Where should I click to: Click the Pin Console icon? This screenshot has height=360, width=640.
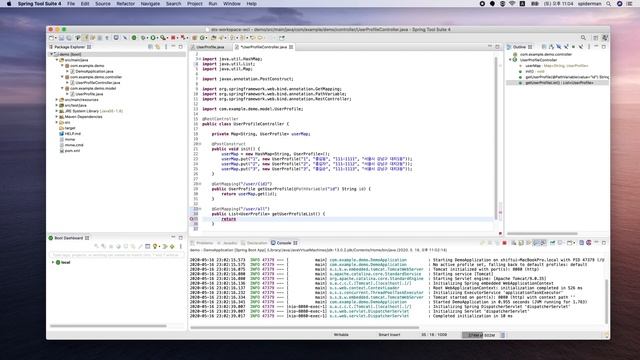click(553, 243)
